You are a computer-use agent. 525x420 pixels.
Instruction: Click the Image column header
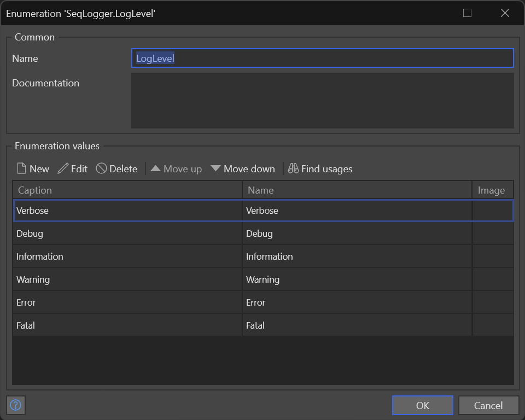pos(492,190)
